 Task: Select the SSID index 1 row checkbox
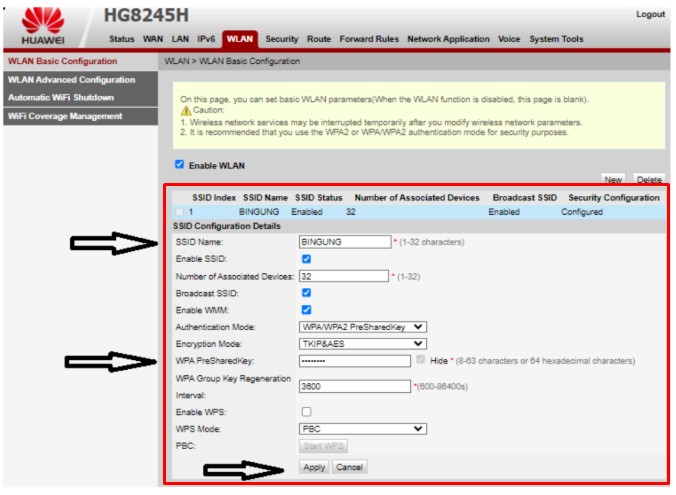179,212
